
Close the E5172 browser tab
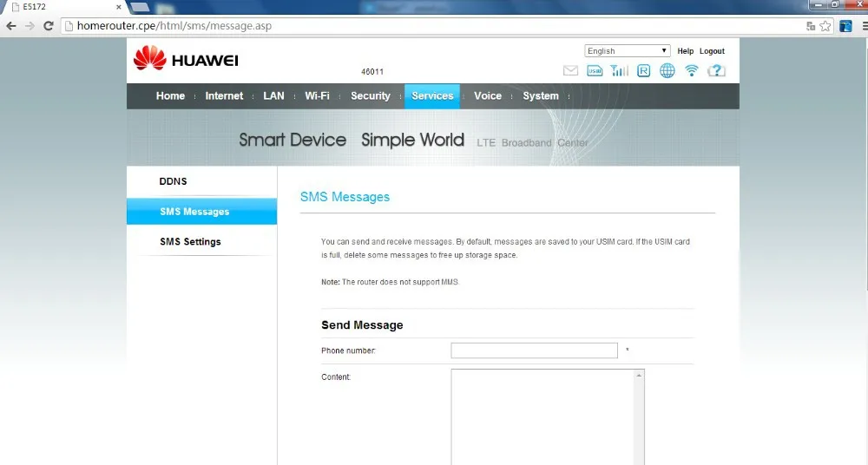click(x=118, y=7)
